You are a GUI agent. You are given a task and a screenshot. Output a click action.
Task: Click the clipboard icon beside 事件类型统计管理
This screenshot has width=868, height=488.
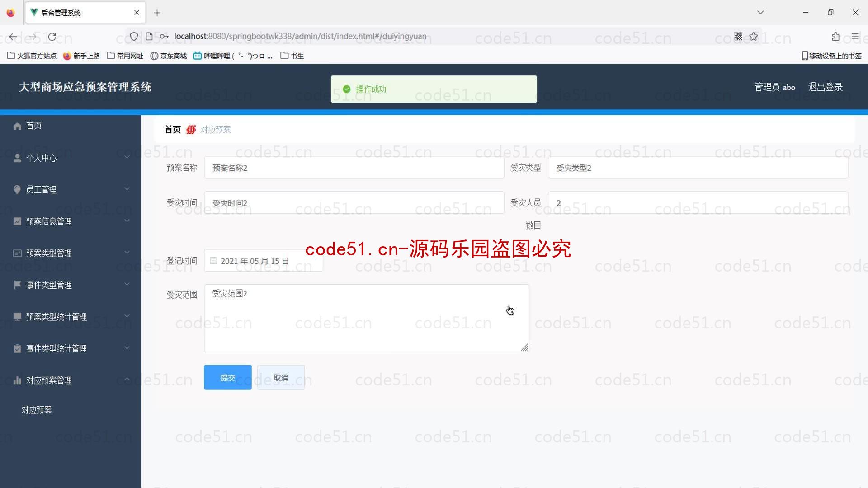tap(17, 348)
